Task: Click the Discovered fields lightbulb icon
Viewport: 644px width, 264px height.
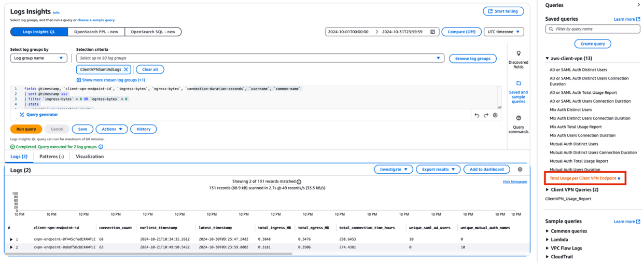Action: [518, 53]
